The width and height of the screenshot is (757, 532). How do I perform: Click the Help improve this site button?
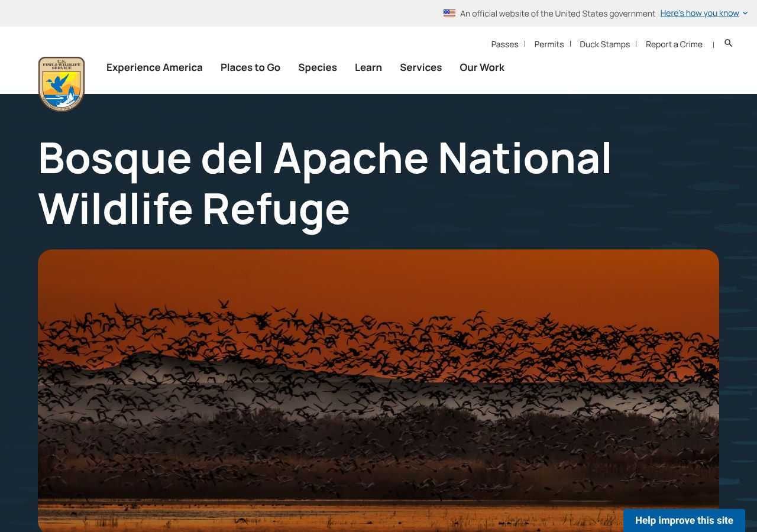coord(684,520)
